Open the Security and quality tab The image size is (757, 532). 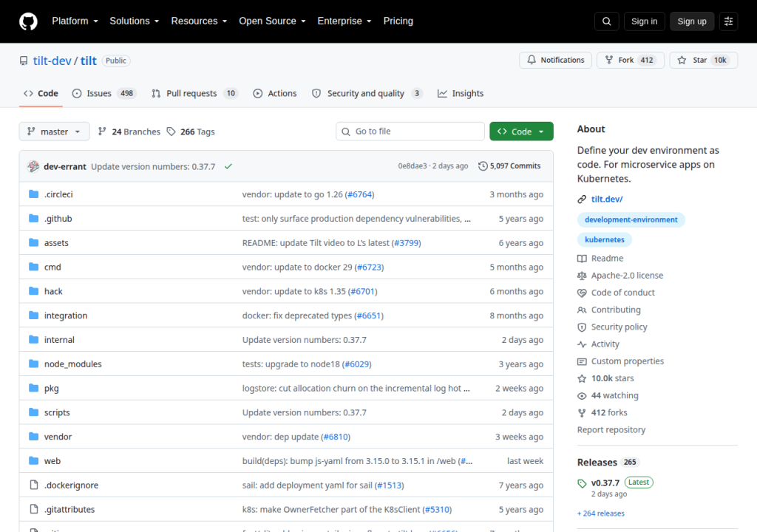pos(367,94)
